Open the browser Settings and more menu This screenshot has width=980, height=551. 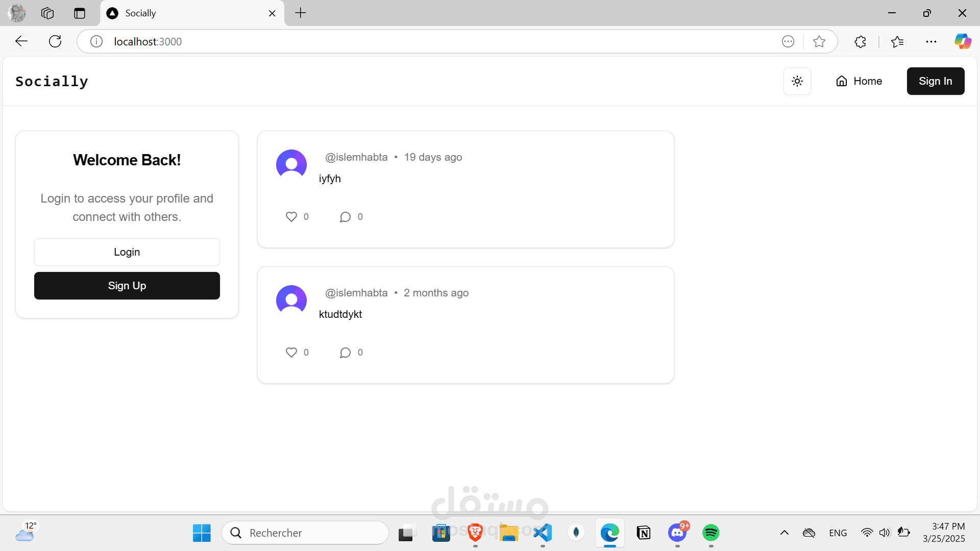point(932,41)
